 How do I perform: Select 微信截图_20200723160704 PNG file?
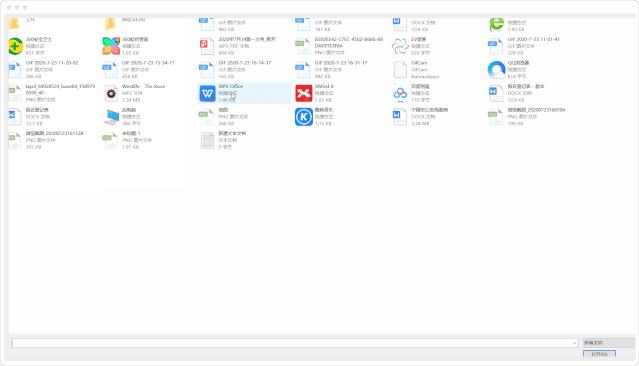click(527, 117)
